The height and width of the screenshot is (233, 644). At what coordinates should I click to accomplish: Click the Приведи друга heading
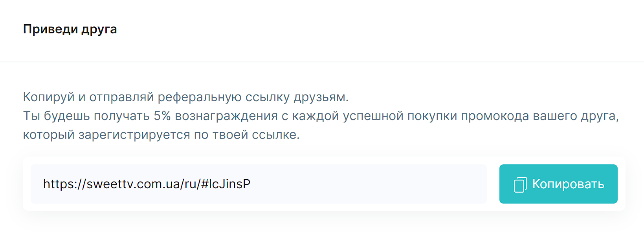[70, 29]
